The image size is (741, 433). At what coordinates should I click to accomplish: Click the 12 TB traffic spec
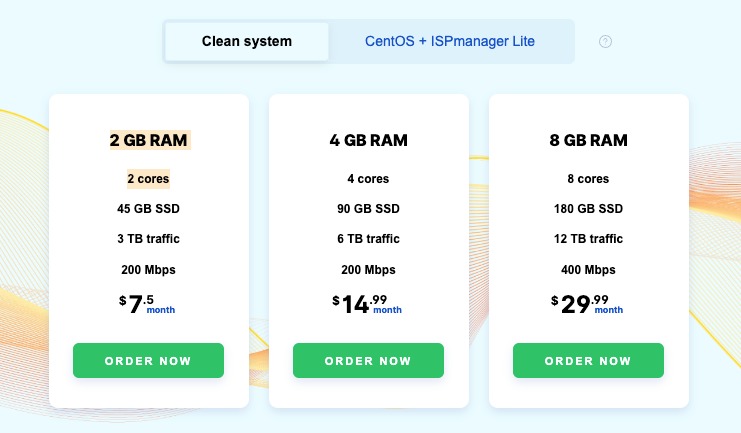coord(588,239)
